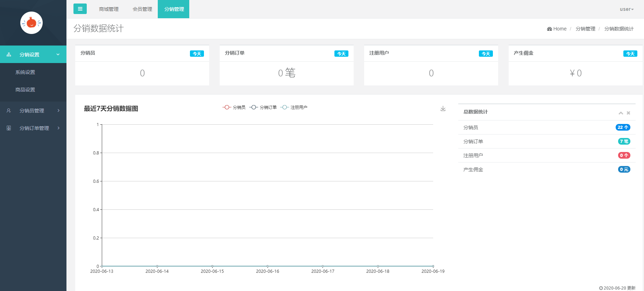Image resolution: width=644 pixels, height=291 pixels.
Task: Click the ¥0 value on 产生佣金 card
Action: [576, 73]
